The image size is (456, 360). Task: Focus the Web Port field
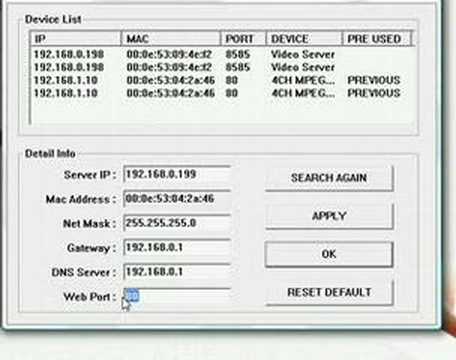coord(177,296)
